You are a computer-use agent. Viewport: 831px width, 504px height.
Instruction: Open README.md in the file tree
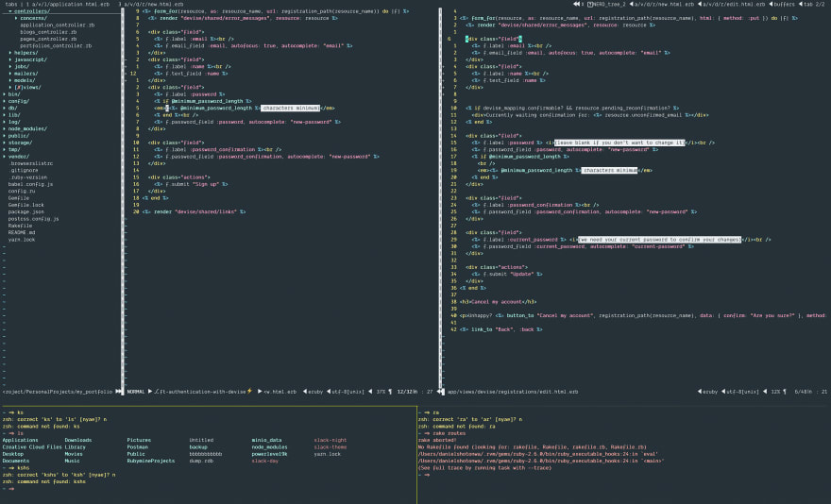(x=21, y=233)
